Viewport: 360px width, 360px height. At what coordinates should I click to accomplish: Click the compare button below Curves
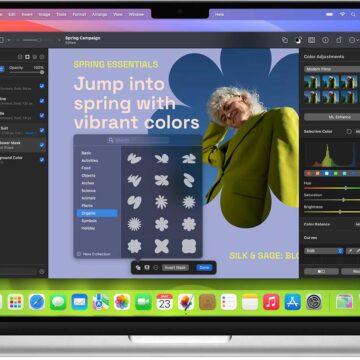click(321, 272)
